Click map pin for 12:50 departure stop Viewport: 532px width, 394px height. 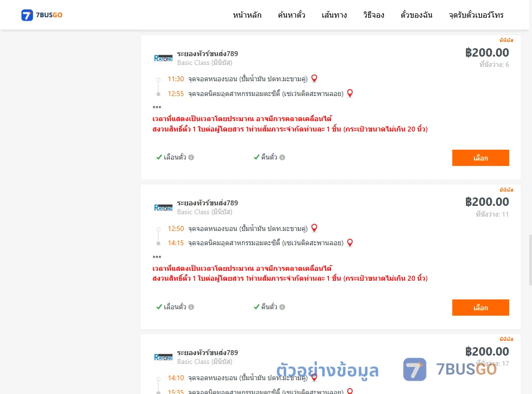pyautogui.click(x=314, y=228)
